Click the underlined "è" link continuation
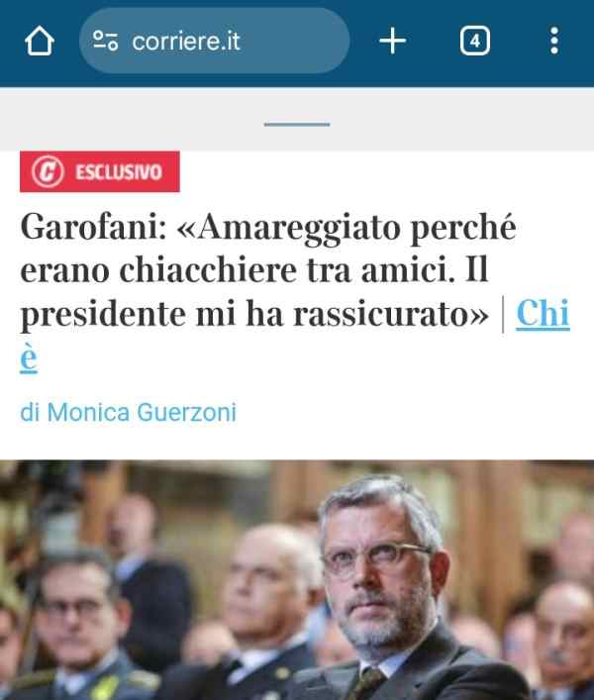The image size is (594, 700). tap(29, 357)
